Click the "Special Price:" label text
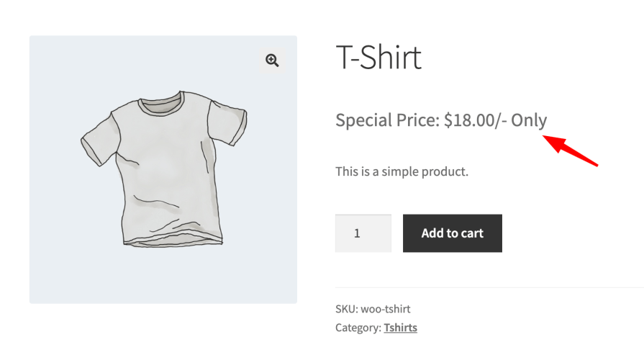Image resolution: width=644 pixels, height=350 pixels. 386,120
